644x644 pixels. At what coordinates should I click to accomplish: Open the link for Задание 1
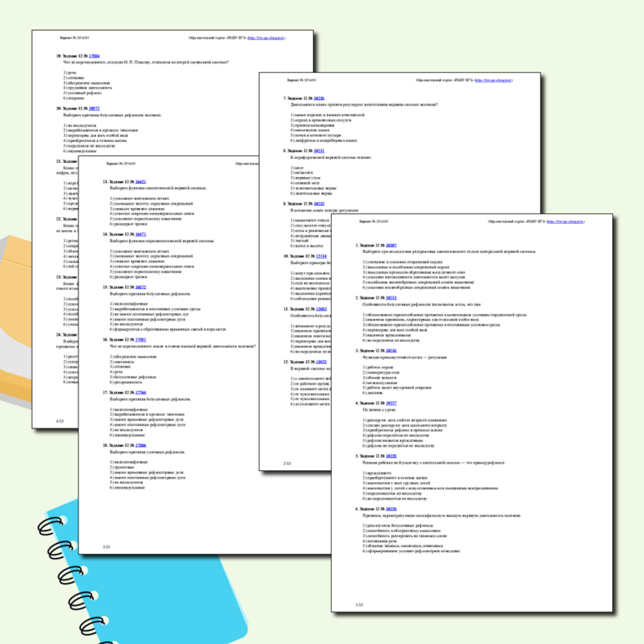pos(392,245)
